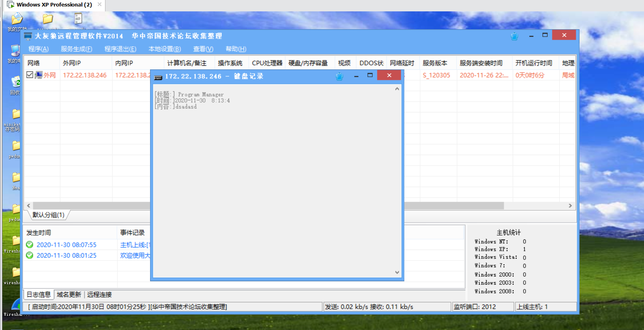This screenshot has height=330, width=644.
Task: Select My Computer desktop icon
Action: click(15, 54)
